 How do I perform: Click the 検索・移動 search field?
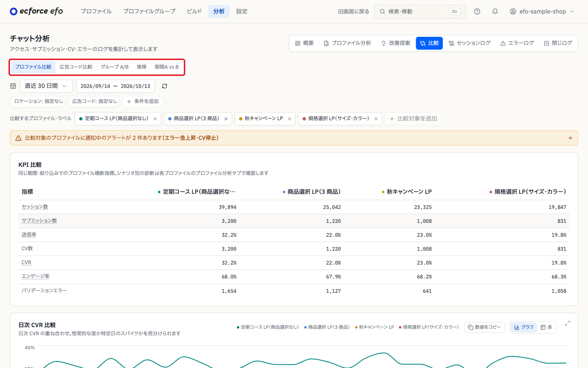pos(420,11)
